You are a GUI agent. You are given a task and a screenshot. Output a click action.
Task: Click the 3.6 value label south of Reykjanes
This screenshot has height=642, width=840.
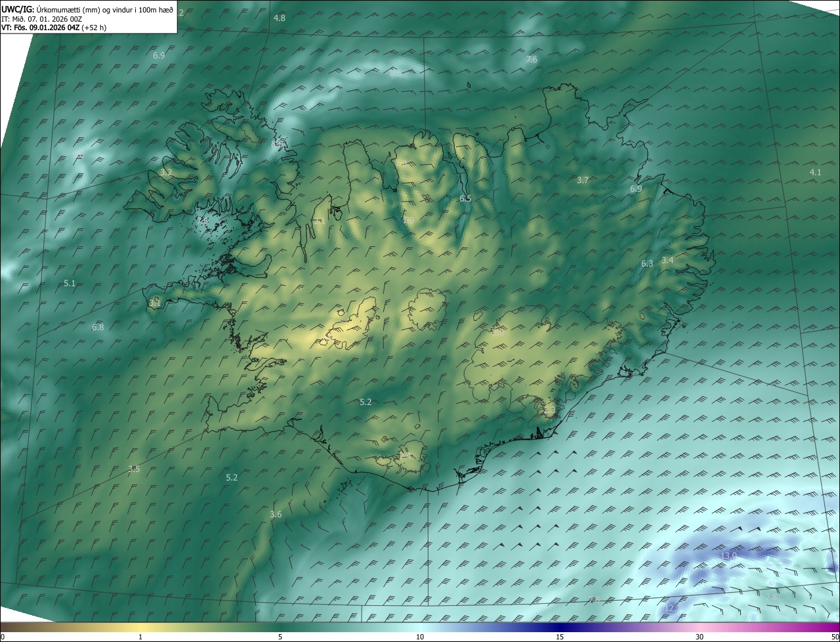pos(276,514)
